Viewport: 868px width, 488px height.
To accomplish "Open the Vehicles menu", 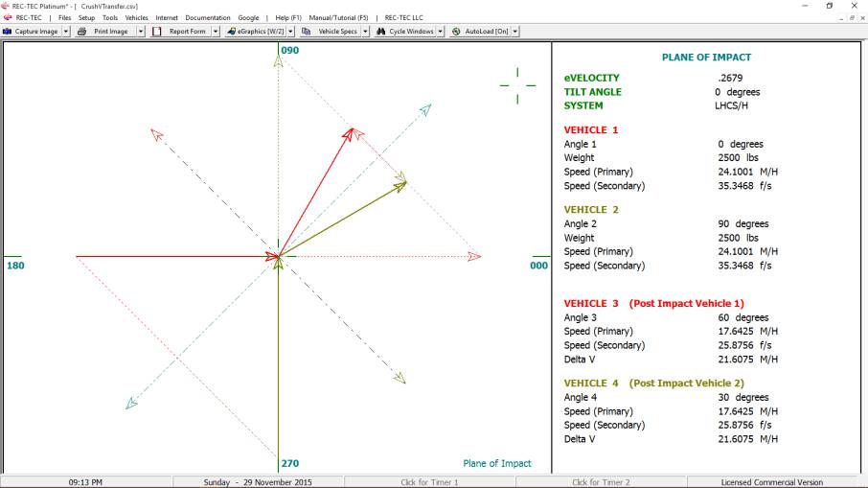I will coord(137,17).
